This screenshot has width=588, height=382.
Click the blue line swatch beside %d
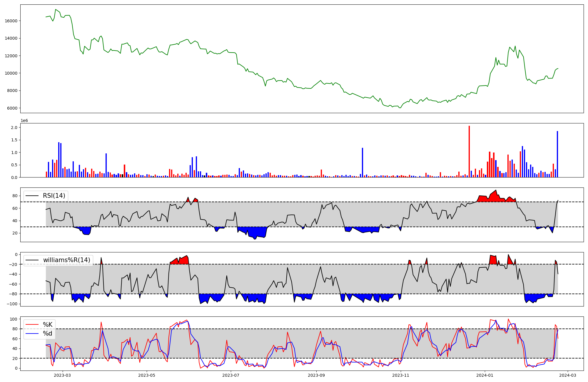[x=32, y=334]
